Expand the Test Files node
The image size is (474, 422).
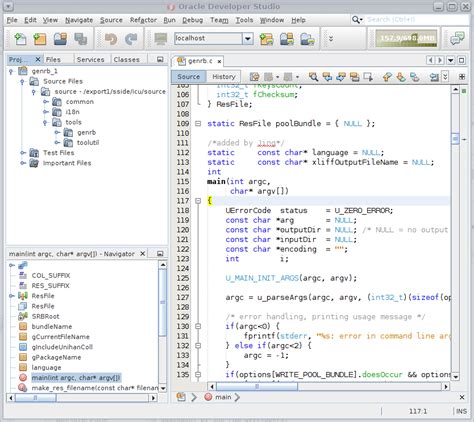(23, 153)
